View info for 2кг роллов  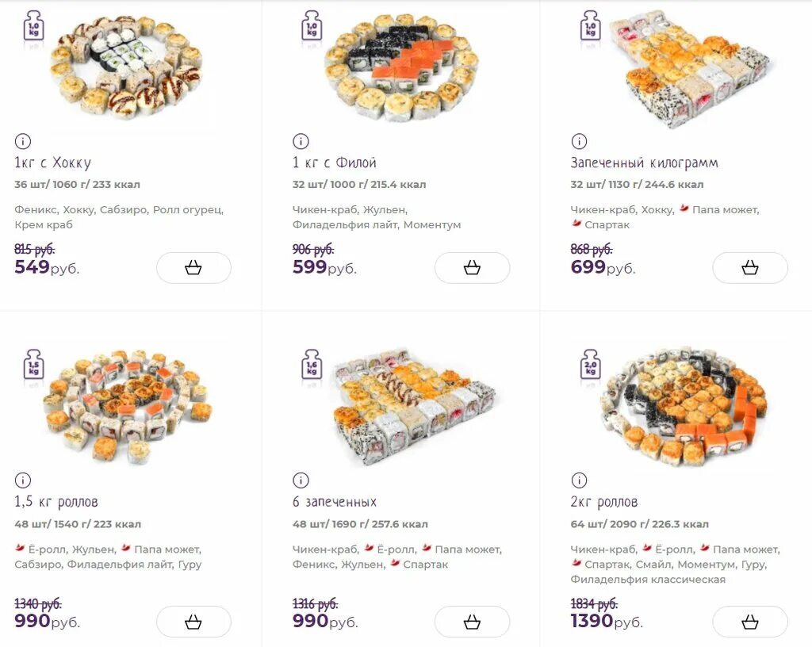click(x=580, y=480)
